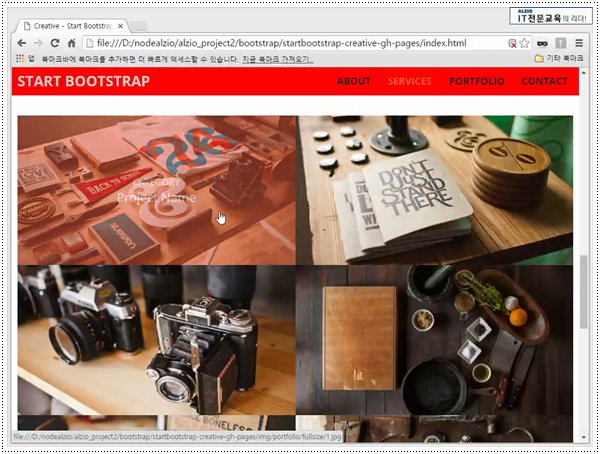
Task: Click the address bar URL field
Action: pos(295,43)
